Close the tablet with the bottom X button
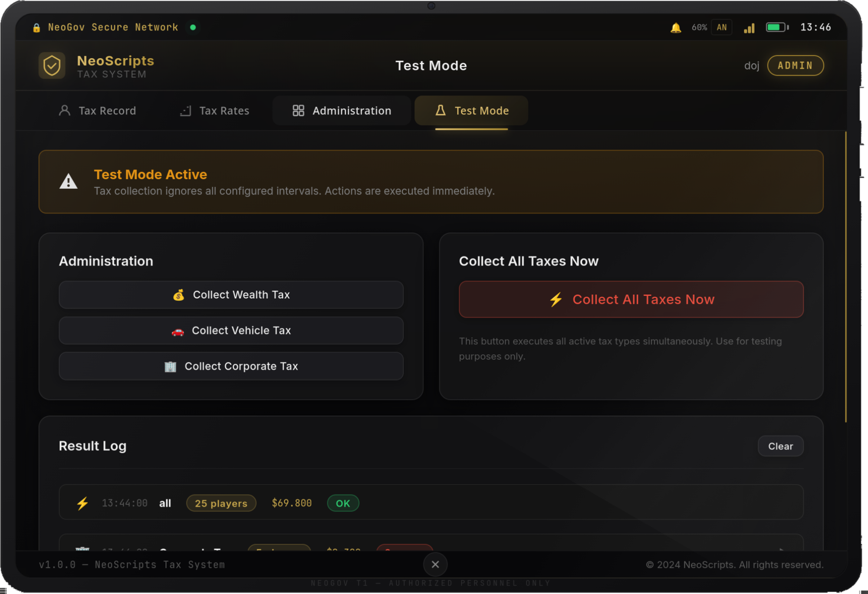 tap(435, 564)
